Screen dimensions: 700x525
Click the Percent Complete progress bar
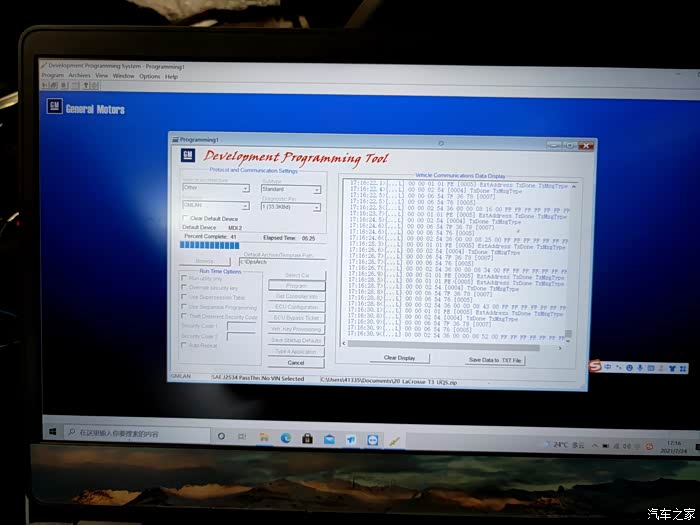tap(210, 245)
